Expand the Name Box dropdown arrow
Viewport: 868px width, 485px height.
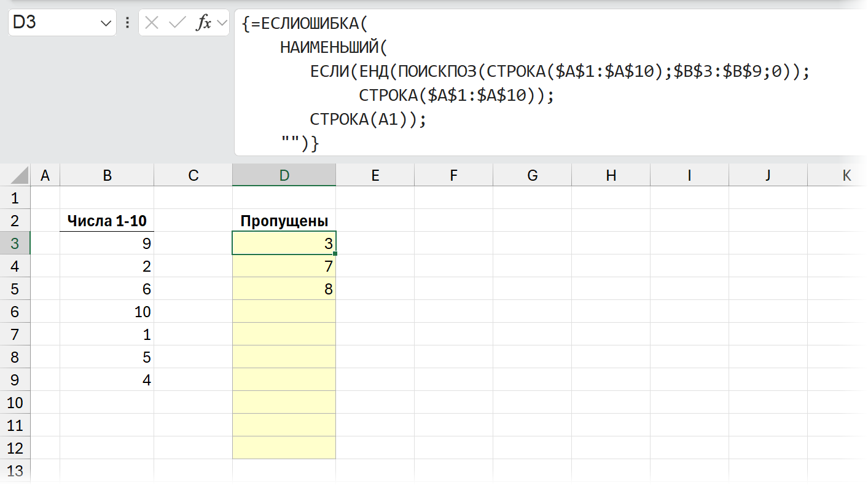(104, 23)
